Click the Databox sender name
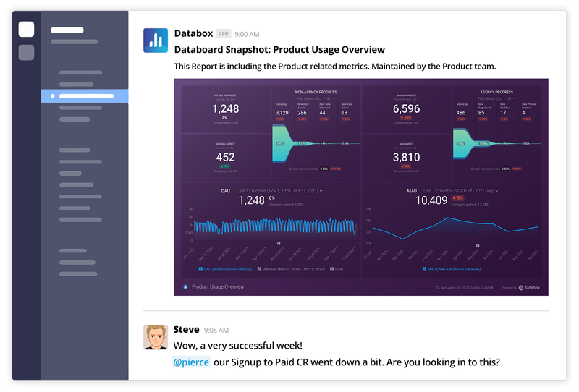 point(193,33)
